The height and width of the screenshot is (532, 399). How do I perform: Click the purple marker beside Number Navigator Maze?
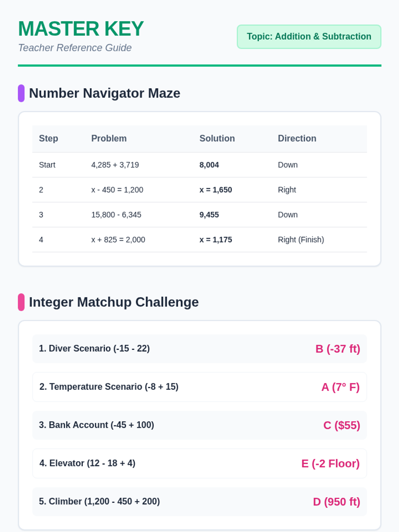tap(21, 93)
